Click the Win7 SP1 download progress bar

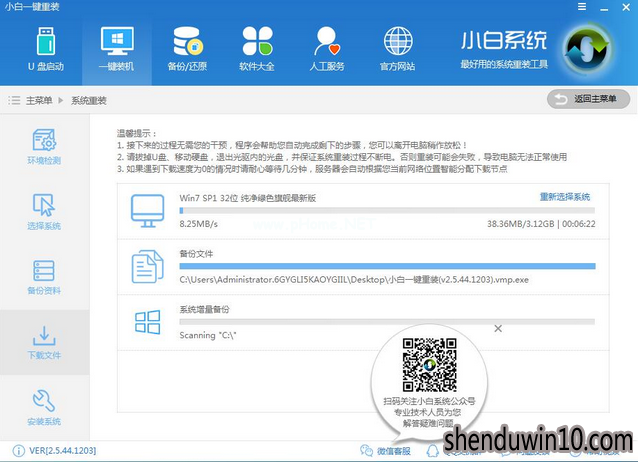387,210
